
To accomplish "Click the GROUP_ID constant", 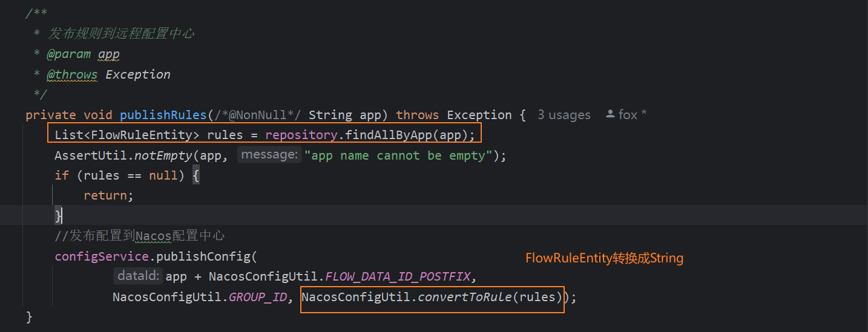I will coord(257,298).
